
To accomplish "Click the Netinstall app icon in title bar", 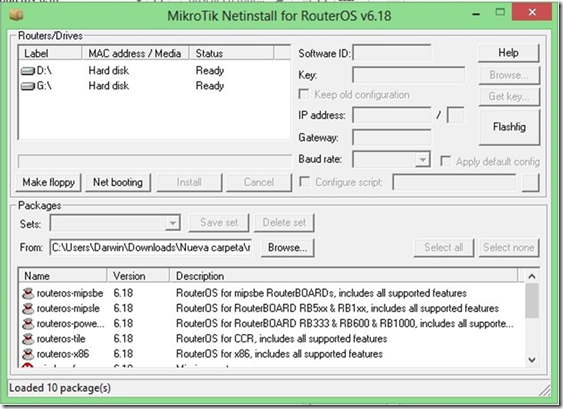I will pyautogui.click(x=16, y=15).
